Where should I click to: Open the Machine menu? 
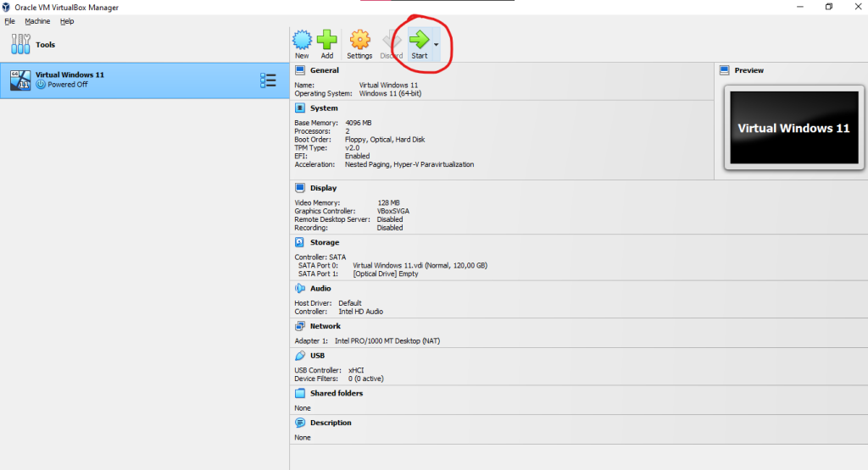point(37,21)
